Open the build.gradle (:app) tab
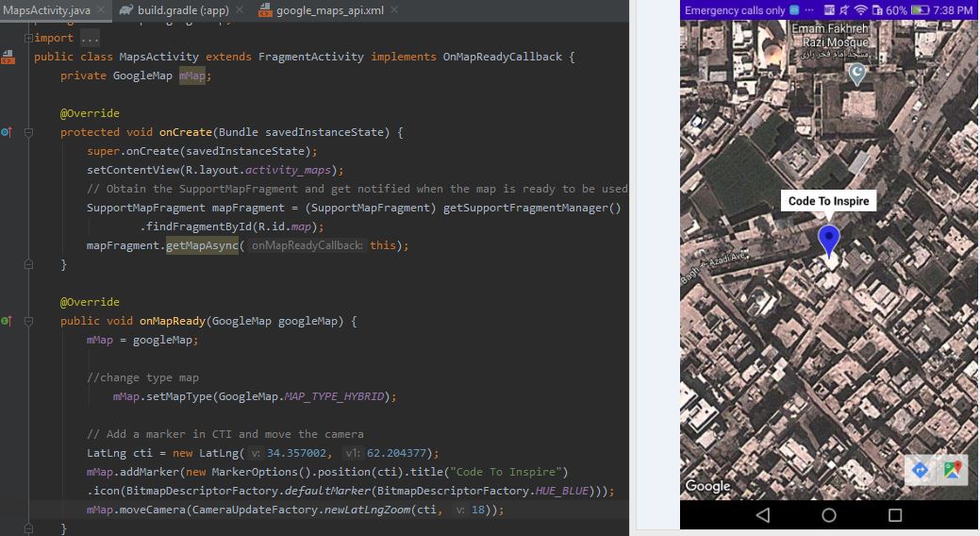The width and height of the screenshot is (980, 536). click(183, 10)
